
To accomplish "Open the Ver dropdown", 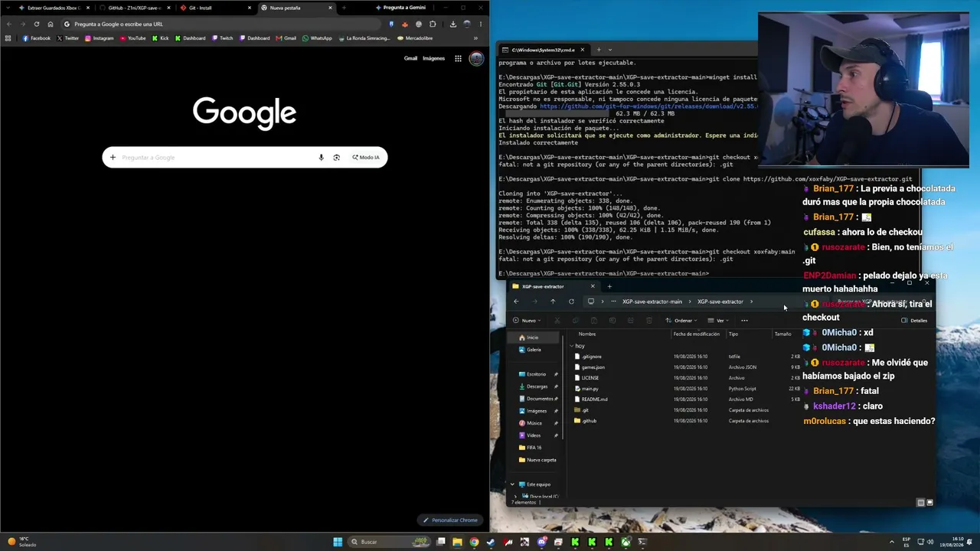I will point(717,321).
